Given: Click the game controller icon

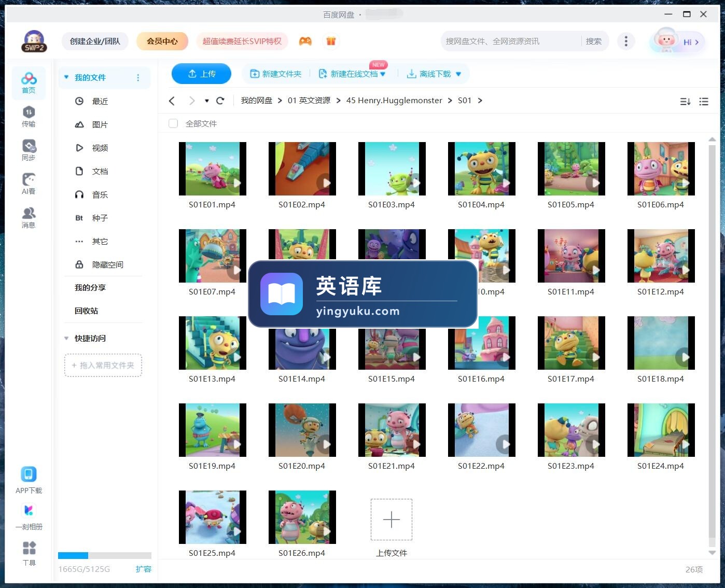Looking at the screenshot, I should (305, 41).
